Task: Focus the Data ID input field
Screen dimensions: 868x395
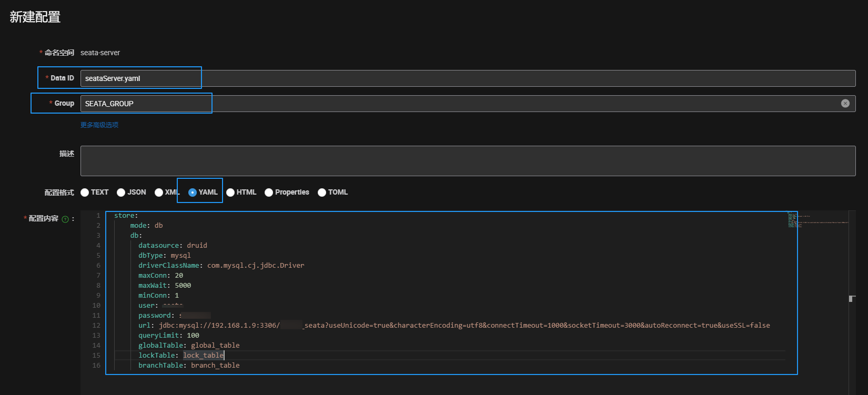Action: tap(468, 78)
